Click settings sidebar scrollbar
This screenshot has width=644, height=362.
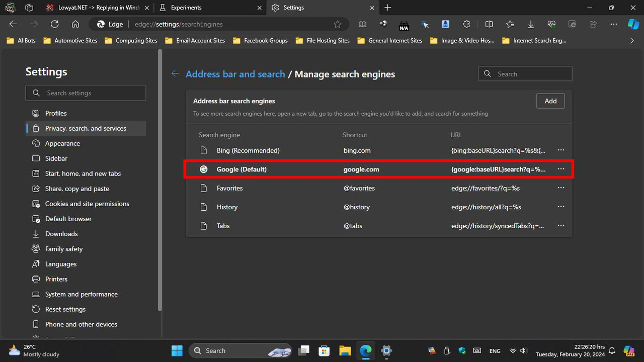160,180
